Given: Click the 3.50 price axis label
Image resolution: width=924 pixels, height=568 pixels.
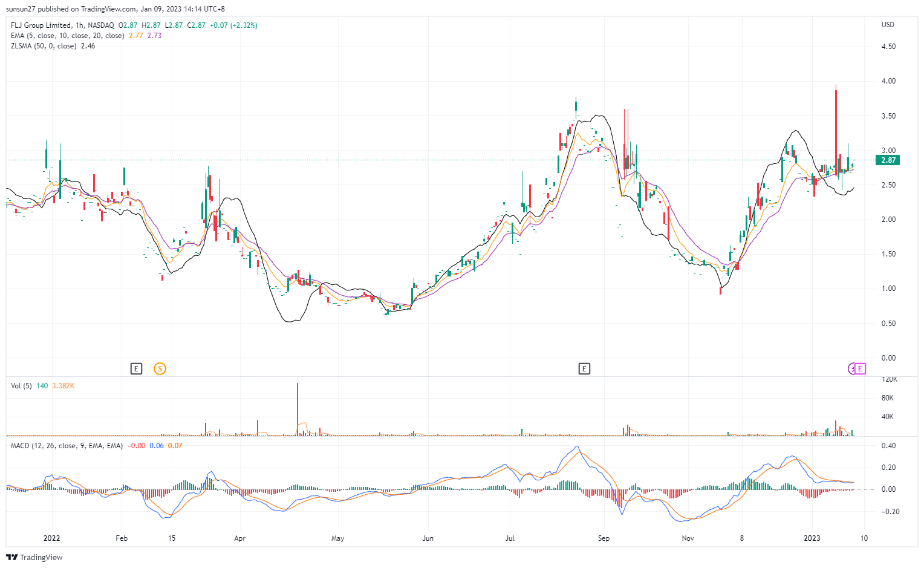Looking at the screenshot, I should coord(888,116).
